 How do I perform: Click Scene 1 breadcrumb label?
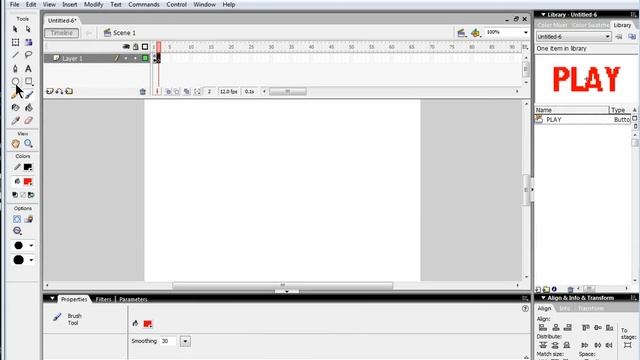(124, 33)
